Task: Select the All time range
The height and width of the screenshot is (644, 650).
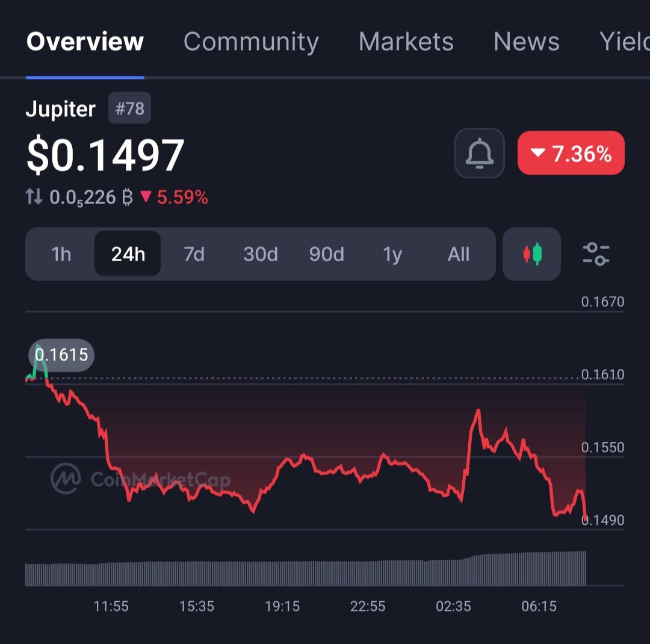Action: (x=459, y=254)
